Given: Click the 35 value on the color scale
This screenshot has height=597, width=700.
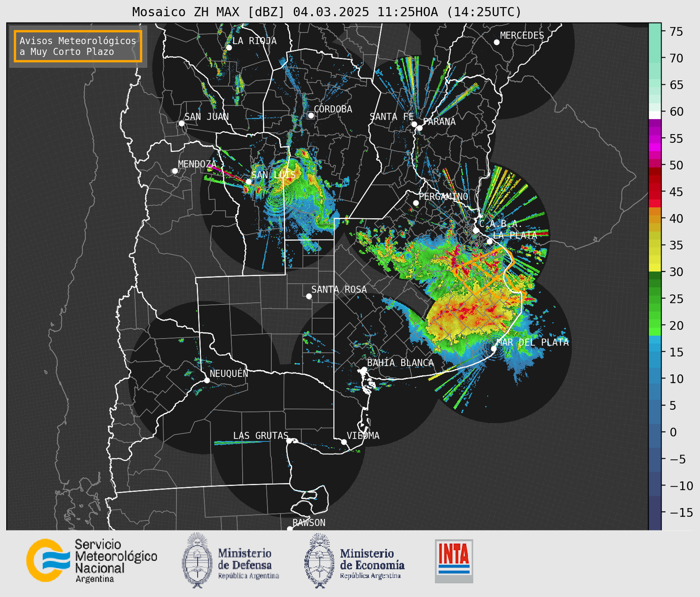Looking at the screenshot, I should [x=676, y=245].
